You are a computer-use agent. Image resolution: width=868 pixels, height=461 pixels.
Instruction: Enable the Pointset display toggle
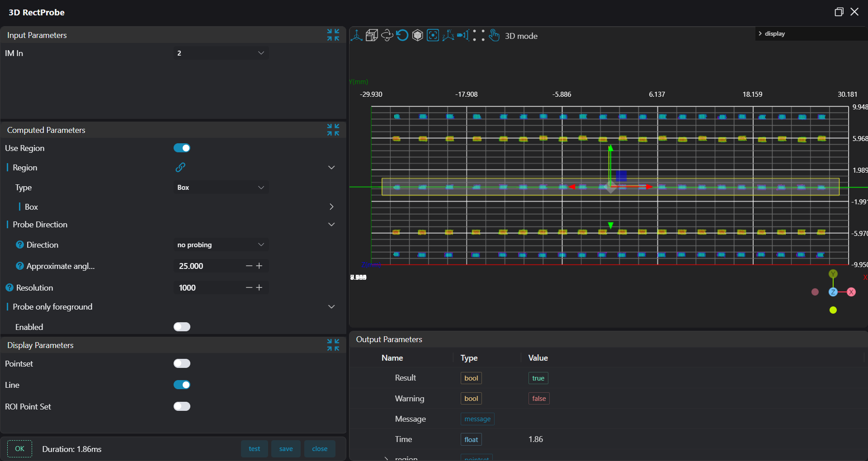point(182,363)
